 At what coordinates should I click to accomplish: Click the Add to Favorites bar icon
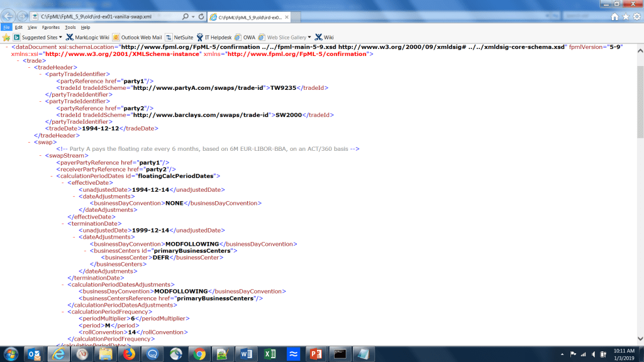tap(6, 38)
